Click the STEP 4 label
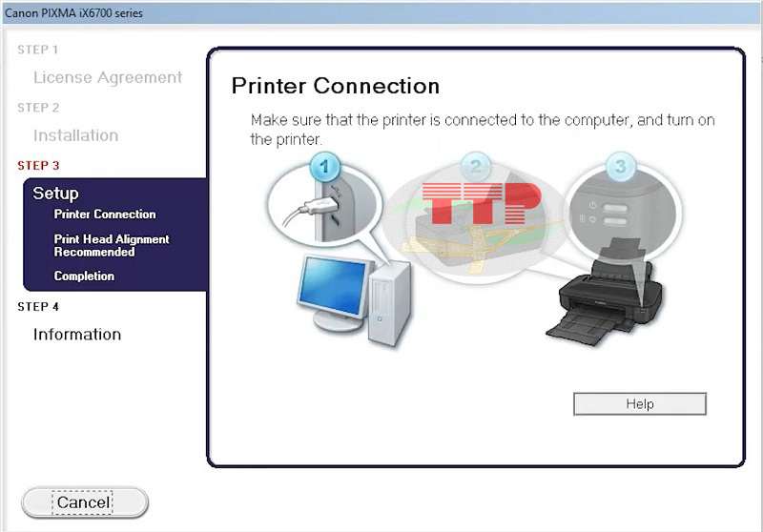 [x=38, y=306]
